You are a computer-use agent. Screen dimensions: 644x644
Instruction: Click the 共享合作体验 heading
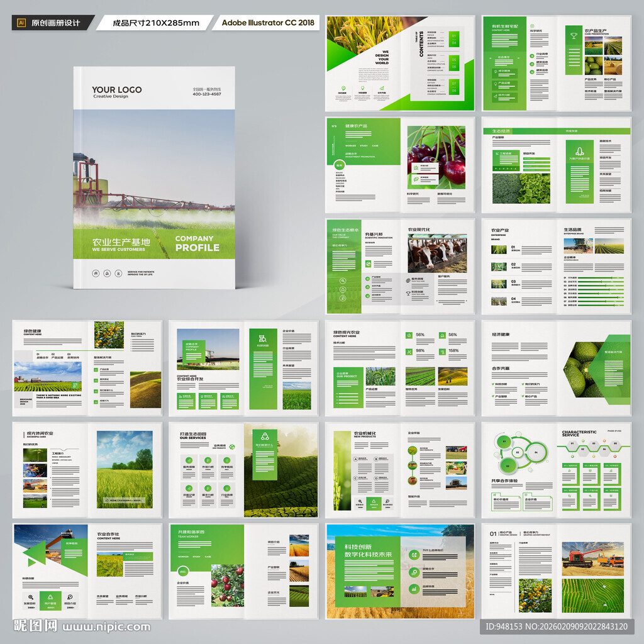(x=504, y=480)
